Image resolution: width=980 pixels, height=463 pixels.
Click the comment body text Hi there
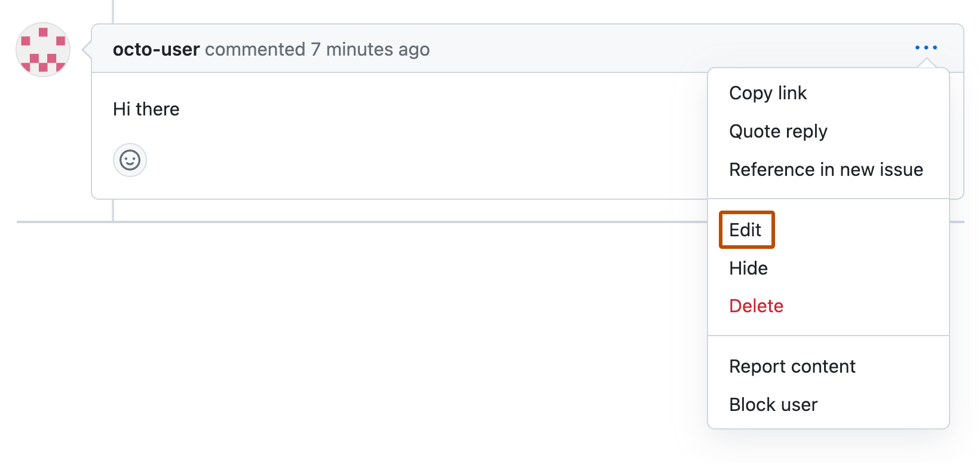click(x=146, y=109)
